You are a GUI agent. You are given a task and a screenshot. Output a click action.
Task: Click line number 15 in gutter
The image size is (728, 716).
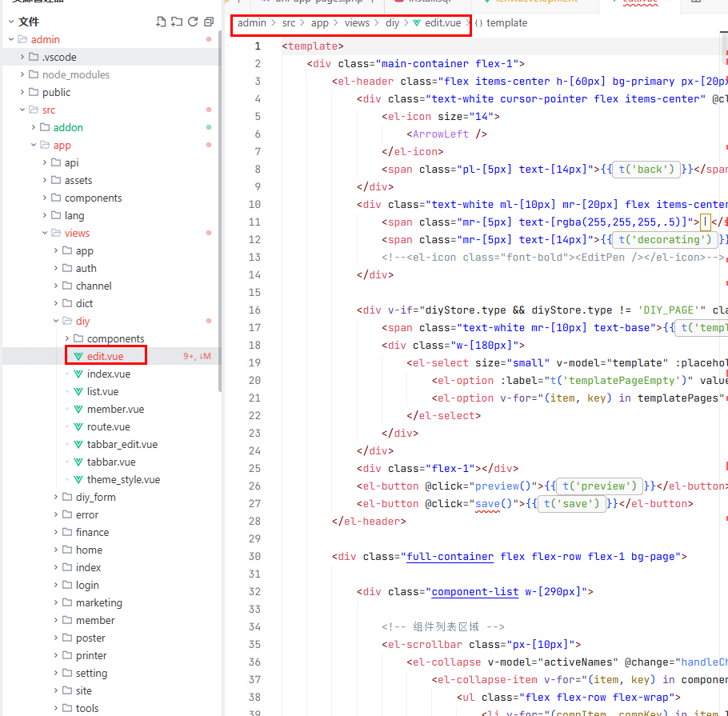[x=256, y=292]
